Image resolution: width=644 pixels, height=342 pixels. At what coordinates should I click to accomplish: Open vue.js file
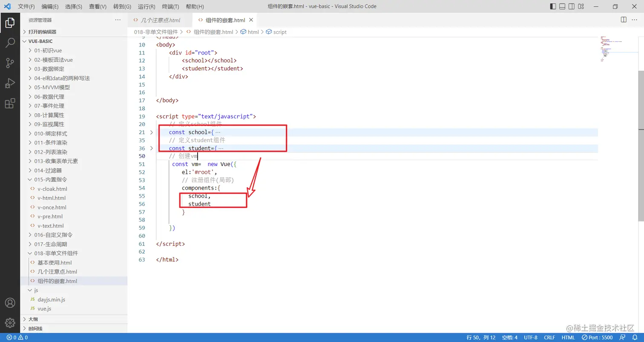click(x=74, y=309)
